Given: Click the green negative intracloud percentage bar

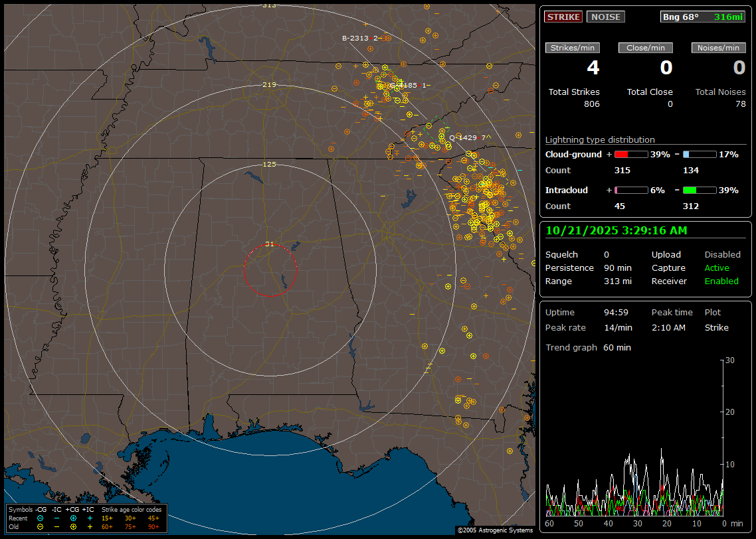Looking at the screenshot, I should pyautogui.click(x=700, y=190).
